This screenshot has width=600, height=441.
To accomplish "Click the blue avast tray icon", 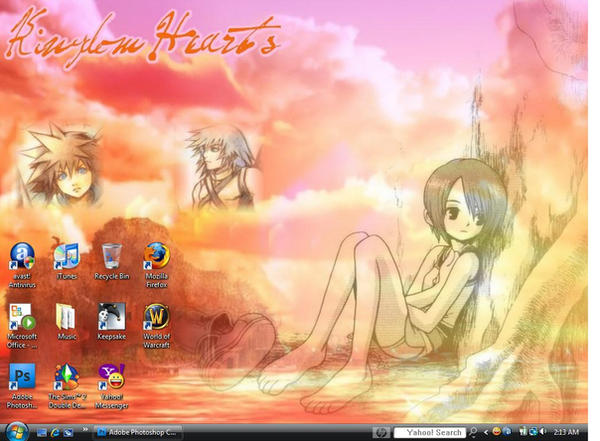I will tap(507, 432).
